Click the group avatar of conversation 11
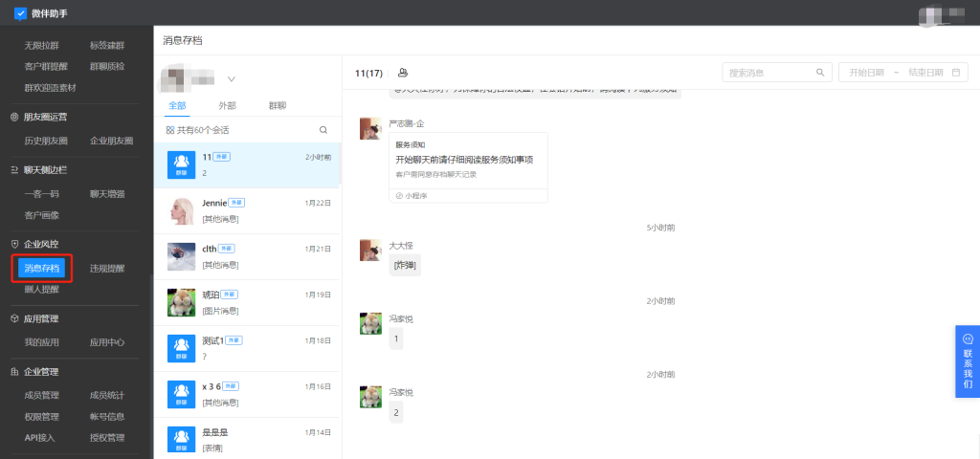This screenshot has width=980, height=459. pos(182,164)
